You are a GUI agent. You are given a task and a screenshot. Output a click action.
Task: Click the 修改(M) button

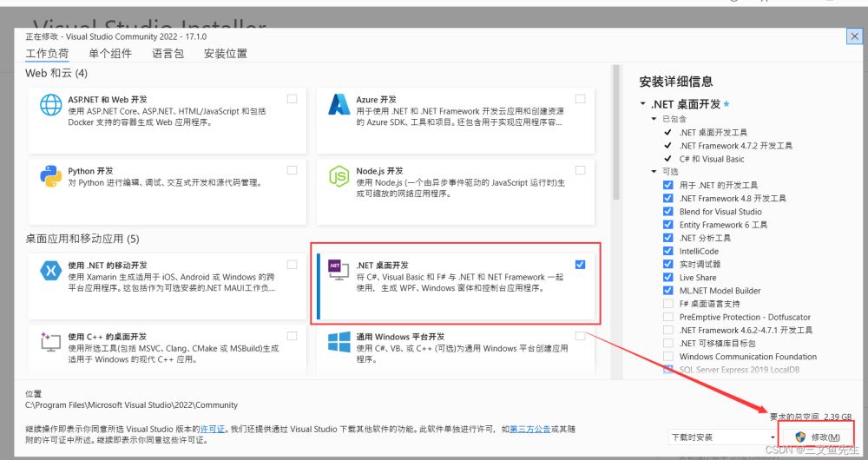[817, 437]
